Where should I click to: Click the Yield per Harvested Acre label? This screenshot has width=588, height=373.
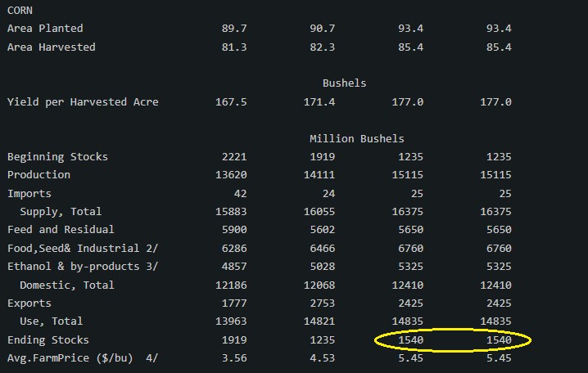click(x=83, y=102)
